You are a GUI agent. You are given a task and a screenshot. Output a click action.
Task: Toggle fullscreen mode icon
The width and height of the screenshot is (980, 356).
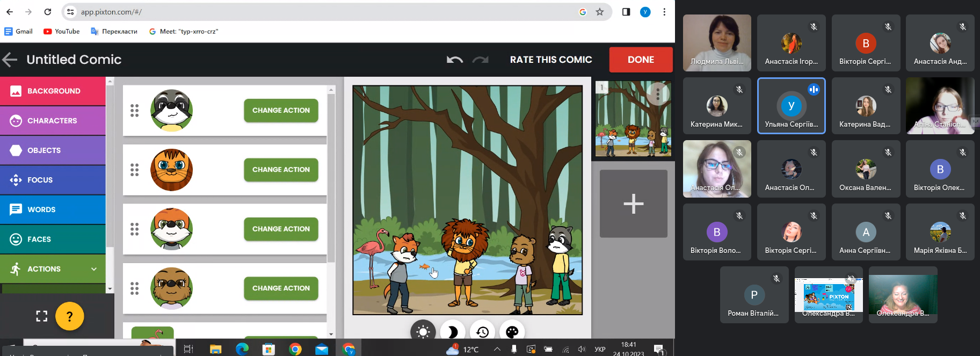click(x=42, y=316)
